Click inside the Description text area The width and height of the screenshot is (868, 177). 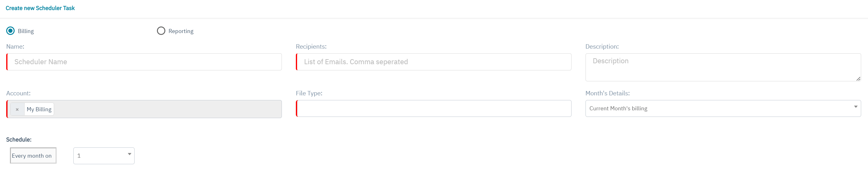point(723,67)
